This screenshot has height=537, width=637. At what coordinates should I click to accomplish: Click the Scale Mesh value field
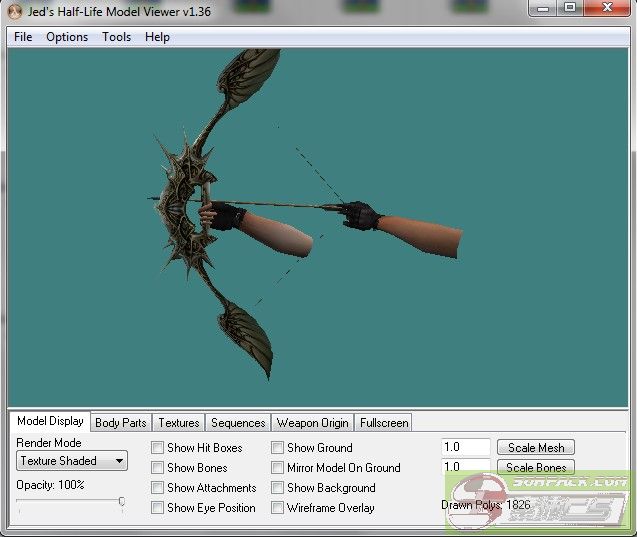click(465, 448)
